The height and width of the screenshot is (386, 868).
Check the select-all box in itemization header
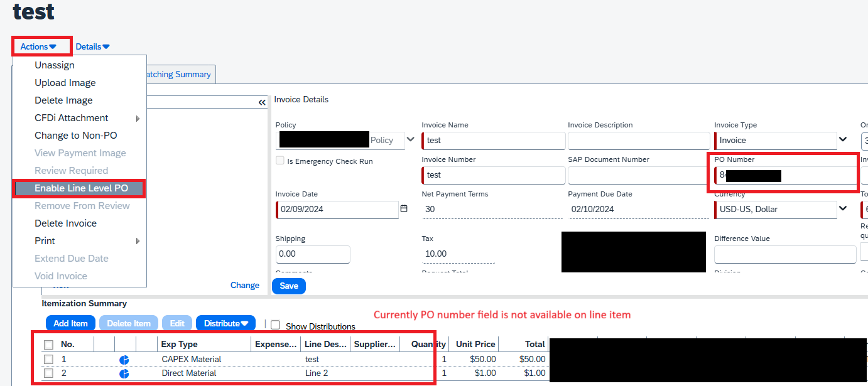tap(48, 344)
